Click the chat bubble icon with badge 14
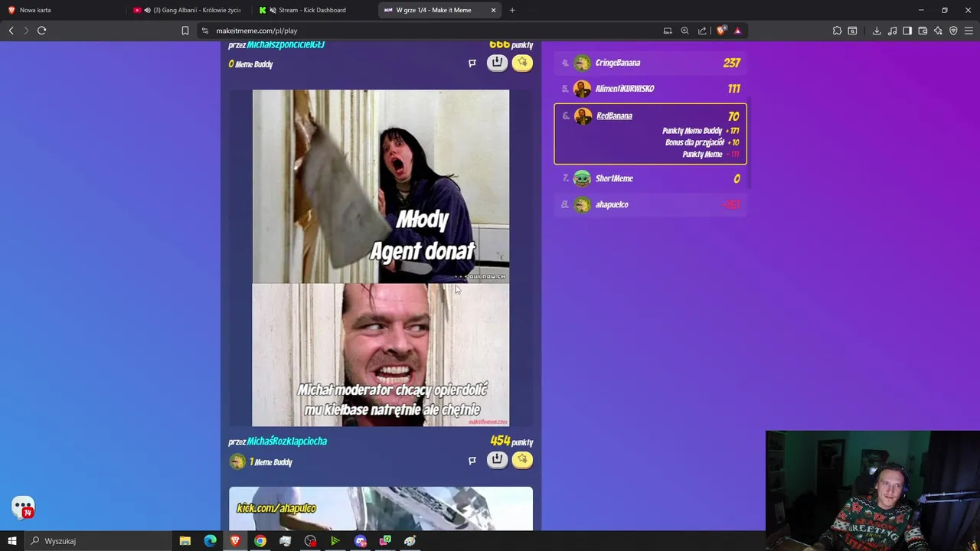The height and width of the screenshot is (551, 980). pos(23,507)
